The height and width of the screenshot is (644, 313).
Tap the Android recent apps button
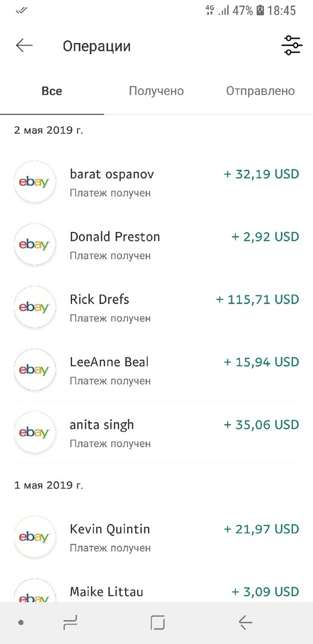tap(70, 623)
